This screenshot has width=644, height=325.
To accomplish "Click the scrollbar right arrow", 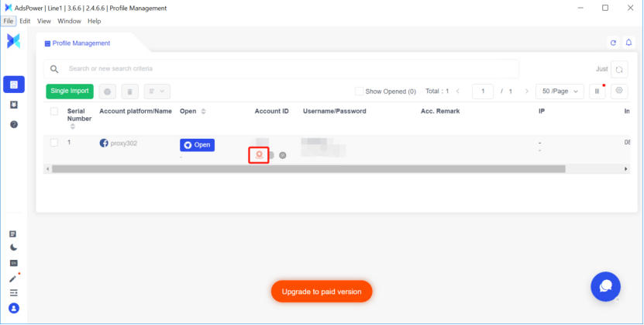I will [x=626, y=169].
